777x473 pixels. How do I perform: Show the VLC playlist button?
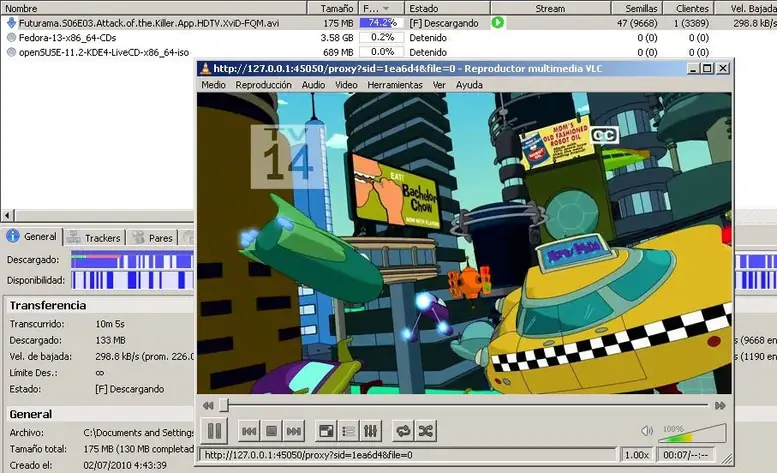(x=348, y=431)
